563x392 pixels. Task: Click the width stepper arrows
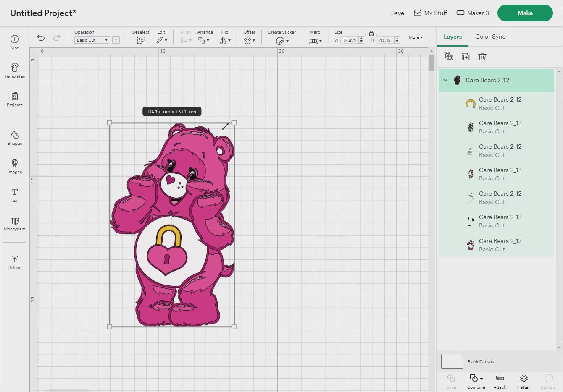[361, 40]
